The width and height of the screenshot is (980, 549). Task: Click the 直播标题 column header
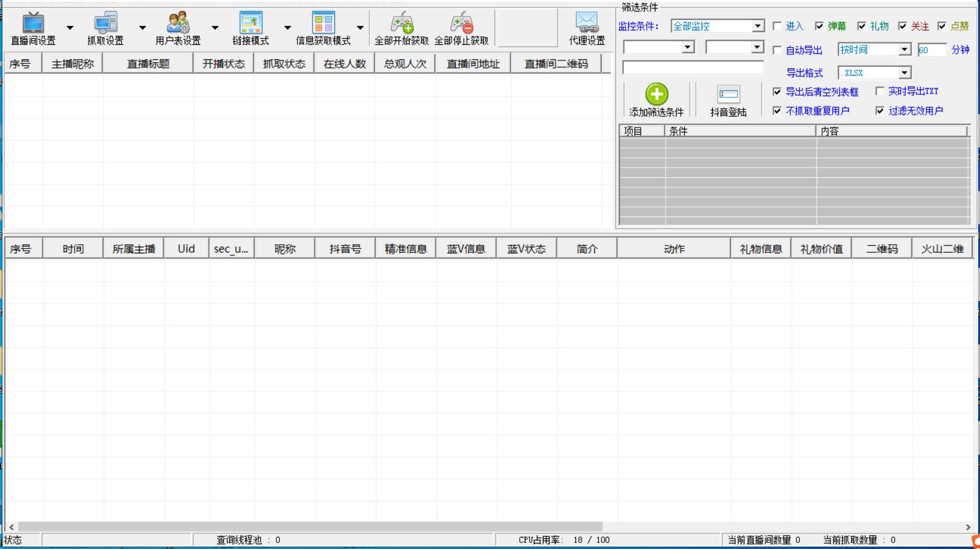pyautogui.click(x=148, y=63)
